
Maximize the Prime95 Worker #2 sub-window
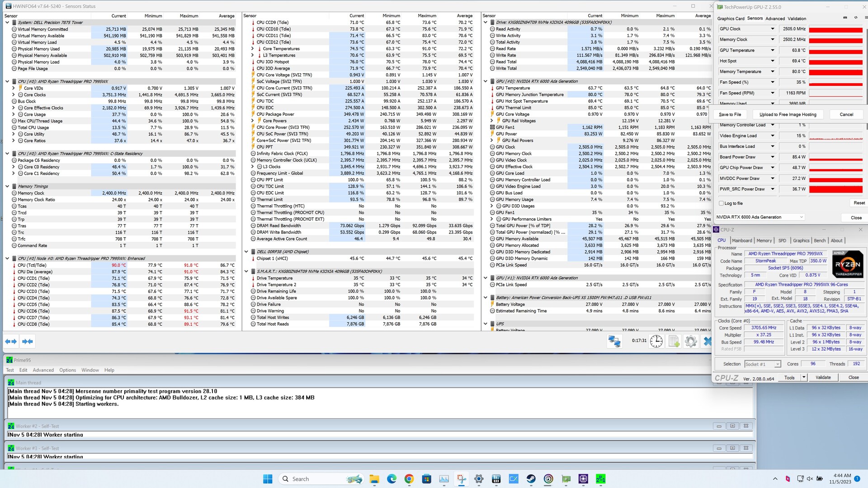pyautogui.click(x=732, y=426)
